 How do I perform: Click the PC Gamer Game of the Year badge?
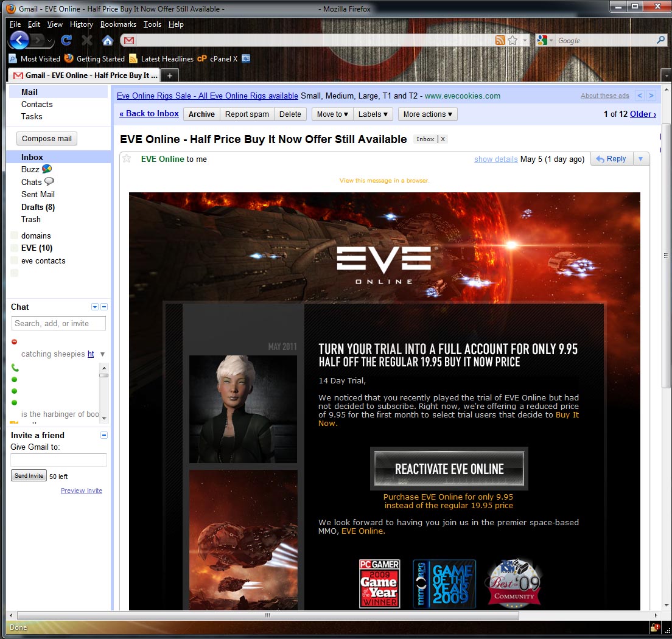tap(379, 583)
